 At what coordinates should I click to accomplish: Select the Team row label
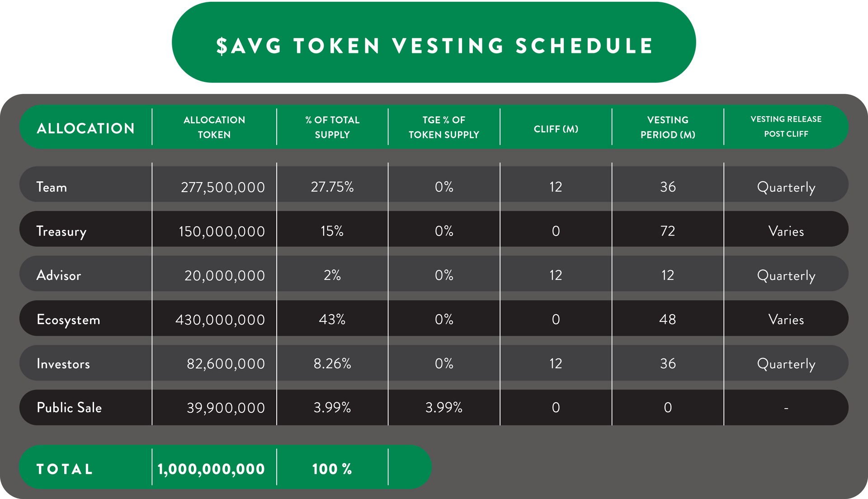tap(52, 187)
